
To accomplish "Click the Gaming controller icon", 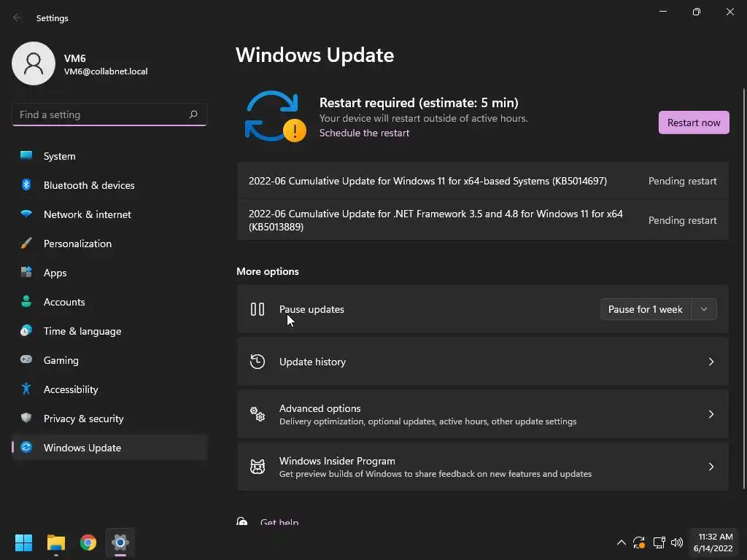I will pyautogui.click(x=26, y=360).
